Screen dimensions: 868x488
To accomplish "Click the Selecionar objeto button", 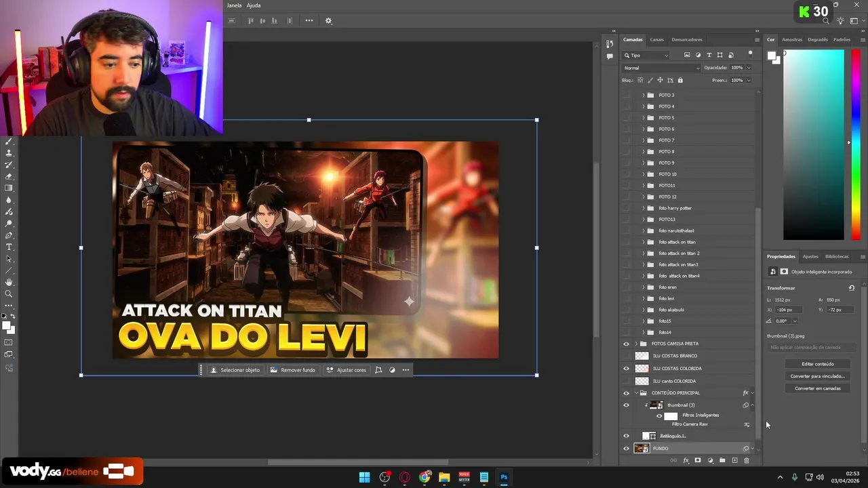I will 235,370.
